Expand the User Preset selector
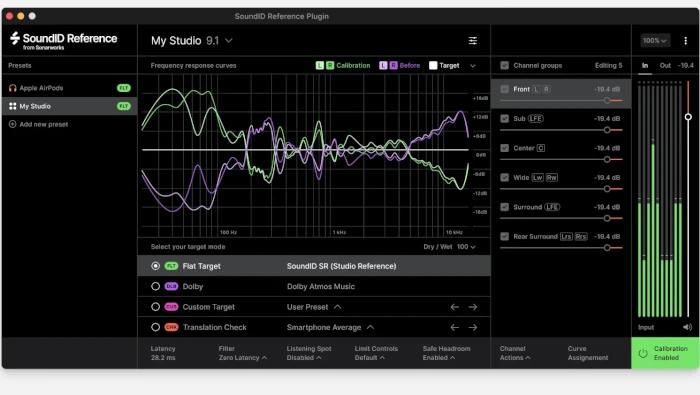The height and width of the screenshot is (395, 700). pos(314,307)
